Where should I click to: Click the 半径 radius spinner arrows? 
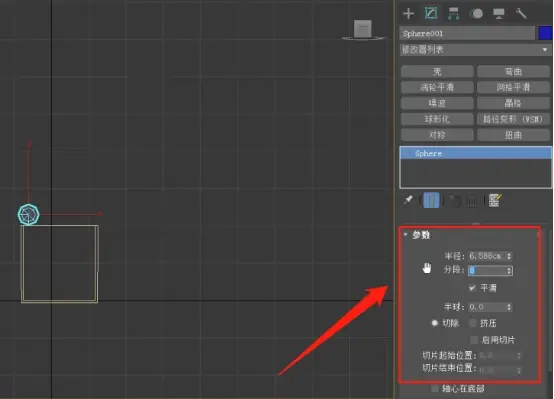click(x=509, y=256)
